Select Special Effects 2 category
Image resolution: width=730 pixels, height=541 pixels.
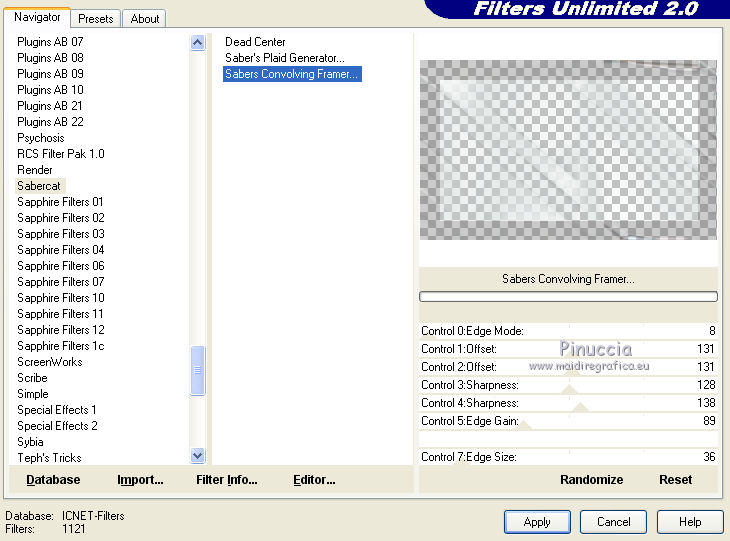tap(57, 426)
